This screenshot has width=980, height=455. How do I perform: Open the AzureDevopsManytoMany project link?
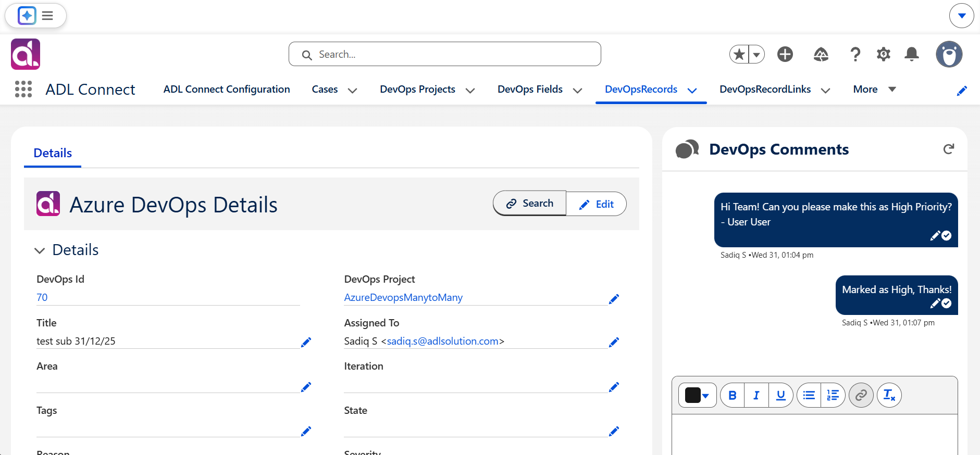click(x=403, y=297)
